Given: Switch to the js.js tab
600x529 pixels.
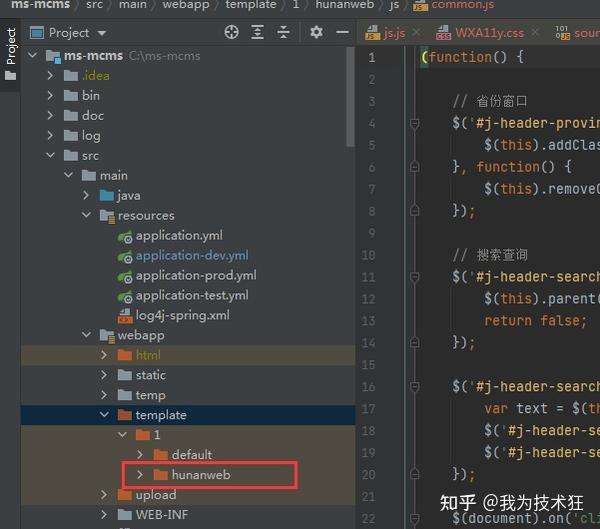Looking at the screenshot, I should (385, 33).
